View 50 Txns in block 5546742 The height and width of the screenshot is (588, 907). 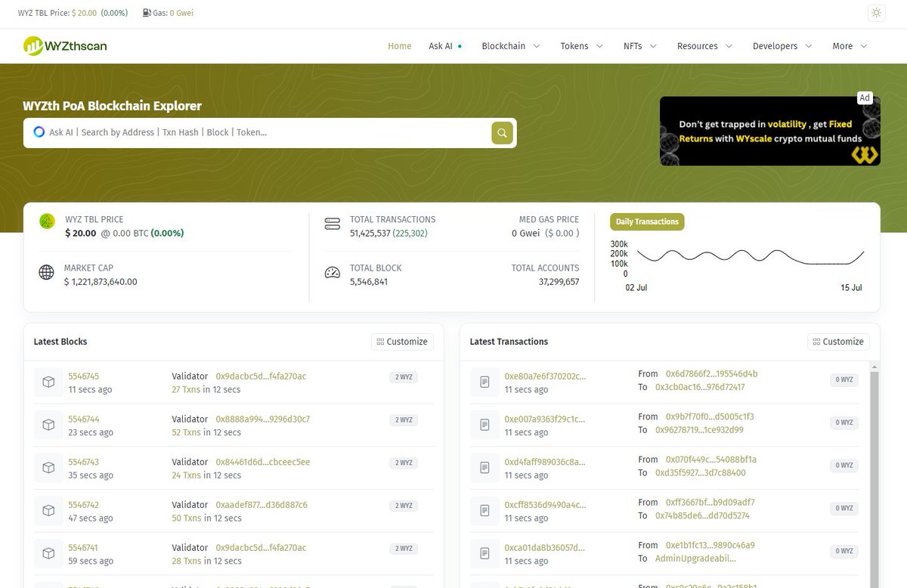coord(186,518)
